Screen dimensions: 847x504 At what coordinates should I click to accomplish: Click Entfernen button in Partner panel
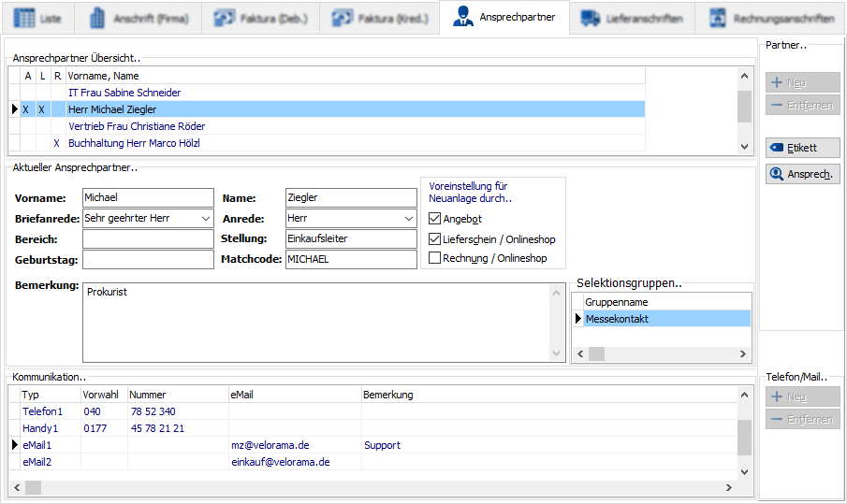(803, 106)
